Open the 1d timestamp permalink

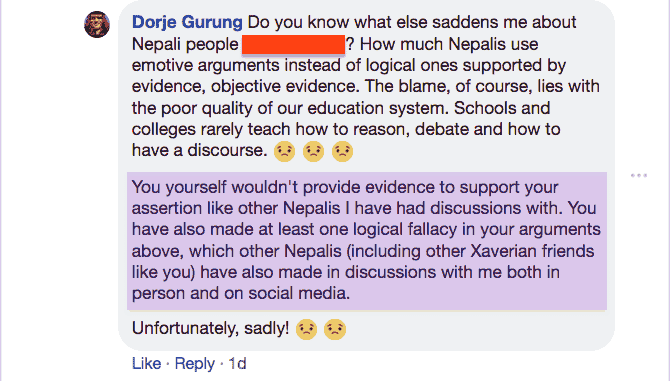coord(237,363)
